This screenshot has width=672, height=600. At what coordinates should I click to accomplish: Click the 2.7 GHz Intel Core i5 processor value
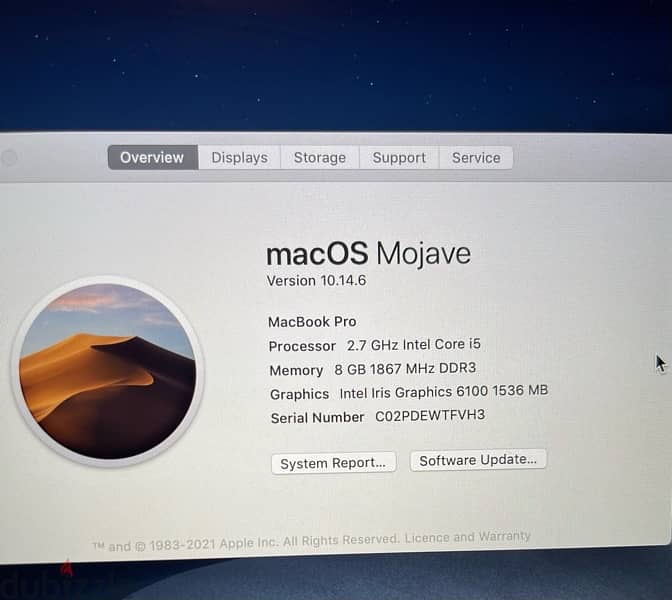tap(413, 345)
